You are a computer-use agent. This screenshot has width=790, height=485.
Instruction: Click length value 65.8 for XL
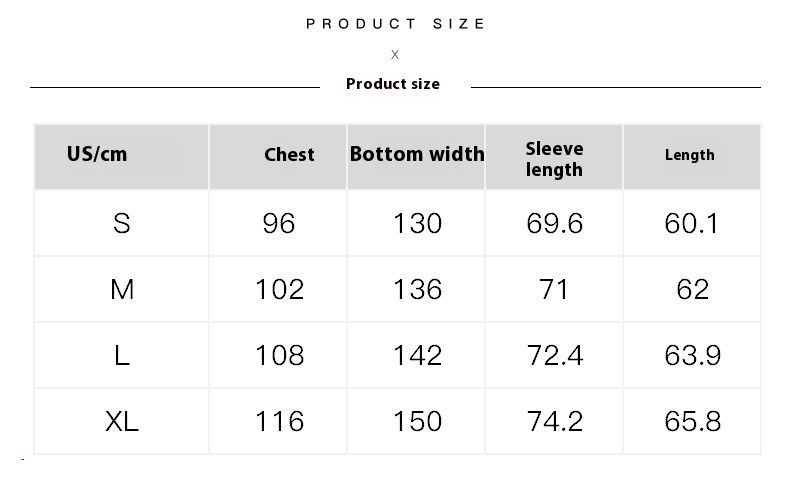click(x=692, y=421)
